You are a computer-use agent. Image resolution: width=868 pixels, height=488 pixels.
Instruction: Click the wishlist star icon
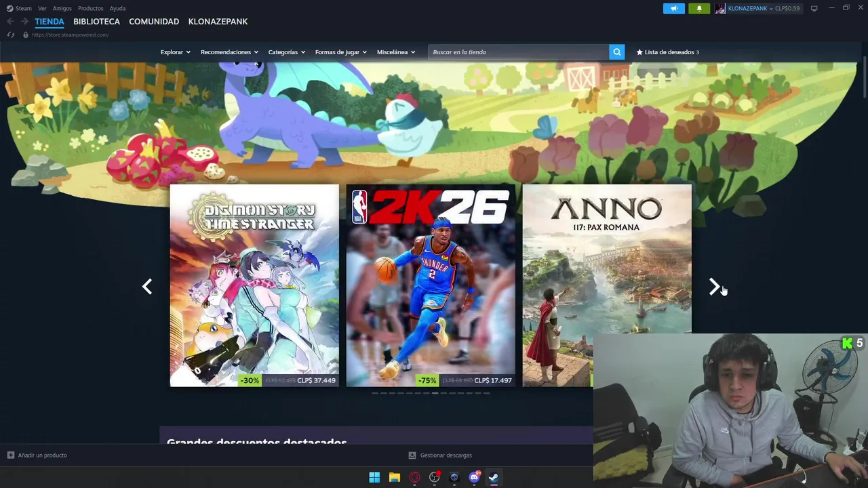tap(639, 52)
